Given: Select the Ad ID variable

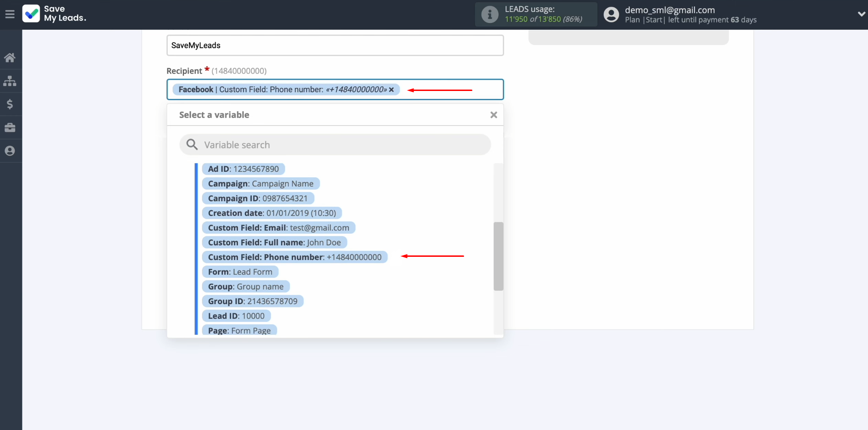Looking at the screenshot, I should (x=243, y=169).
